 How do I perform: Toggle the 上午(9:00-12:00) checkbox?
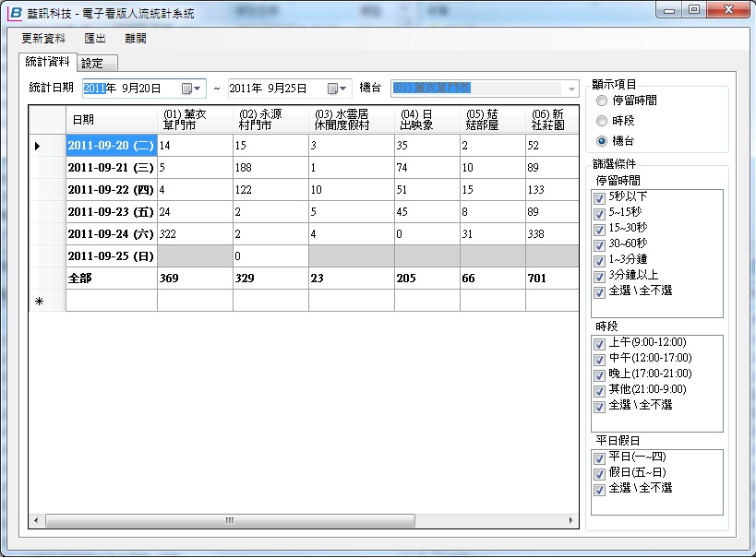click(x=599, y=344)
